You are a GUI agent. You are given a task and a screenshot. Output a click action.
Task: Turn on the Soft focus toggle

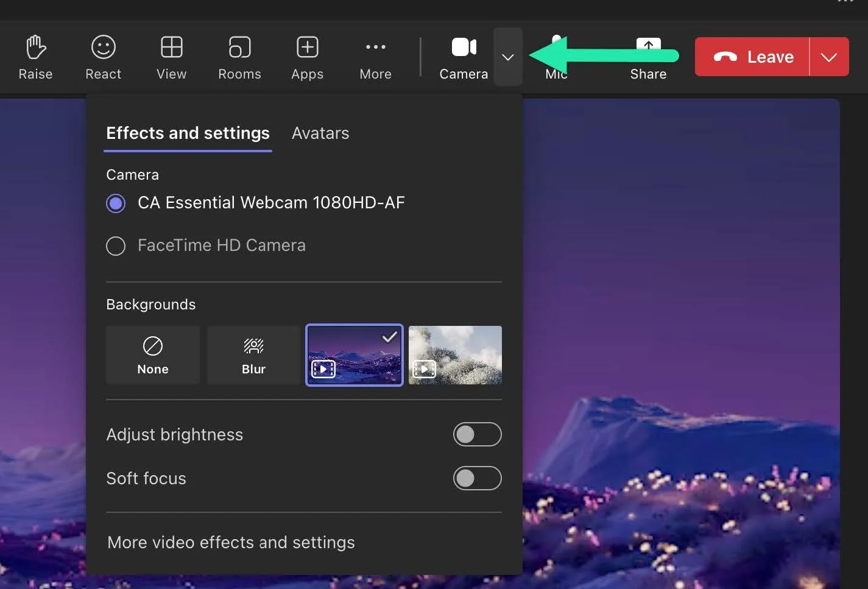[x=478, y=478]
